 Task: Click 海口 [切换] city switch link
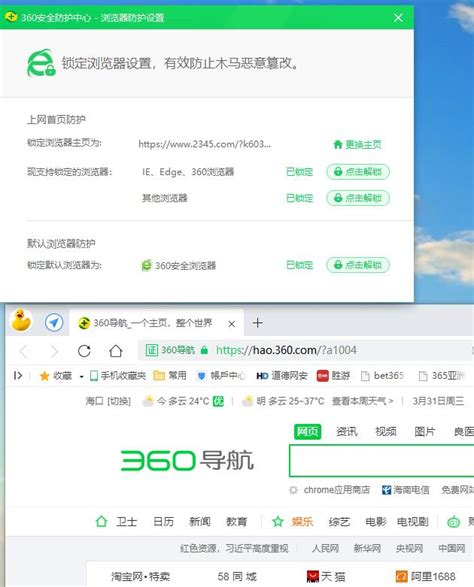[108, 401]
